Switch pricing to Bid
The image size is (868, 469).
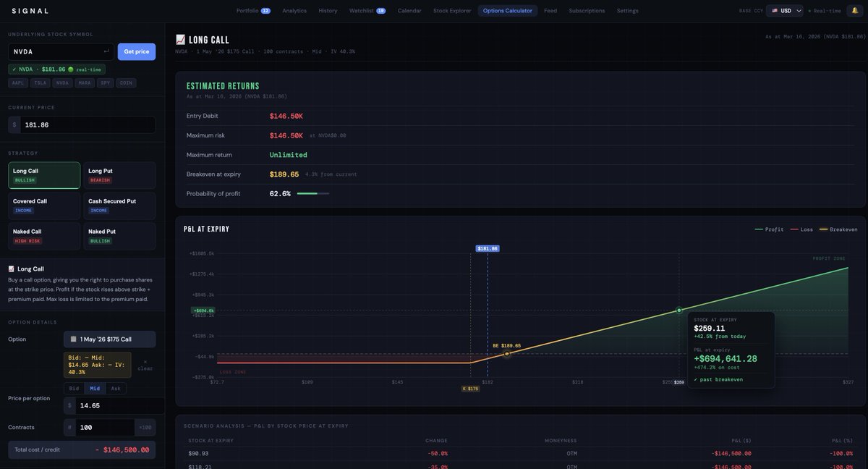click(74, 389)
